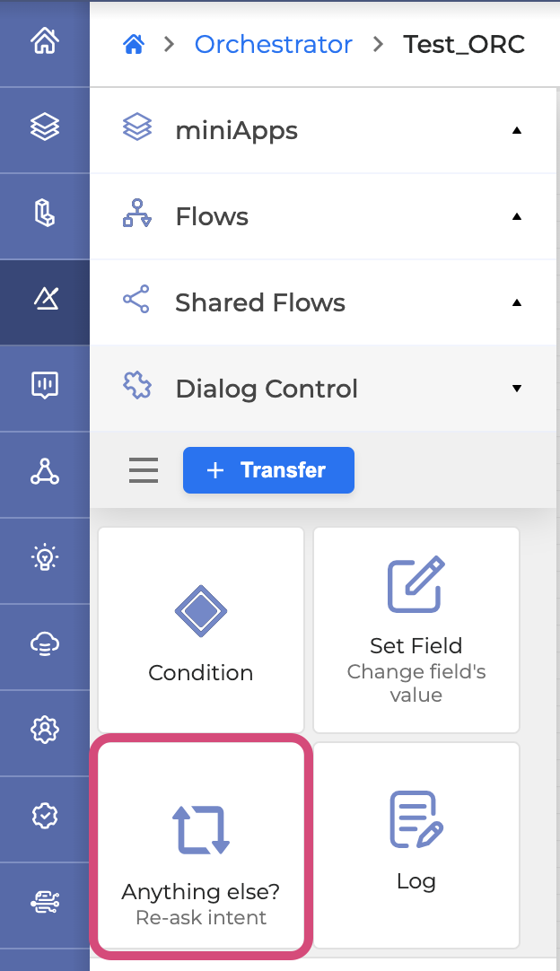Image resolution: width=560 pixels, height=971 pixels.
Task: Select the Condition block tile
Action: click(x=201, y=629)
